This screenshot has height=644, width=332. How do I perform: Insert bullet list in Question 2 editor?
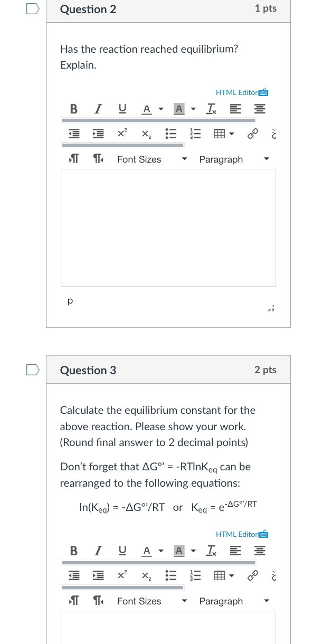coord(170,135)
